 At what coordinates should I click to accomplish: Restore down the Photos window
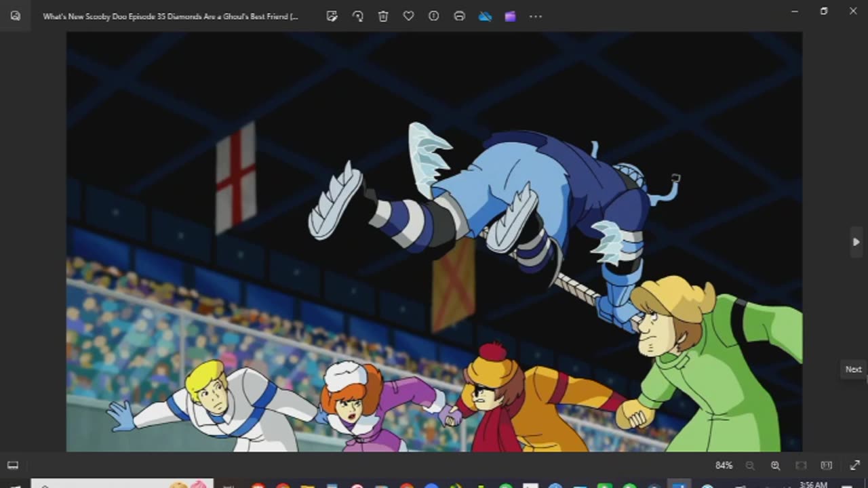(x=824, y=11)
